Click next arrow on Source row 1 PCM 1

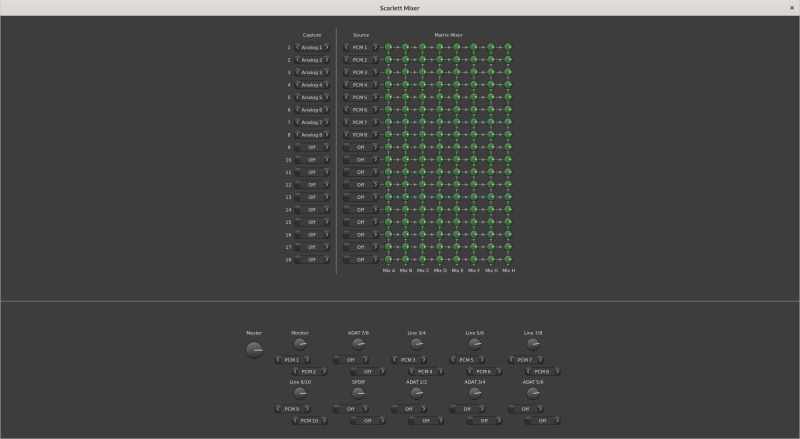pyautogui.click(x=376, y=47)
